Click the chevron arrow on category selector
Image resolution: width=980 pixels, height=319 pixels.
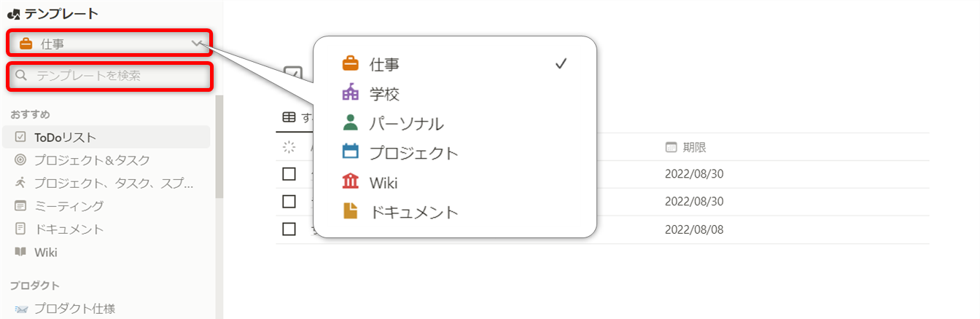click(x=197, y=44)
